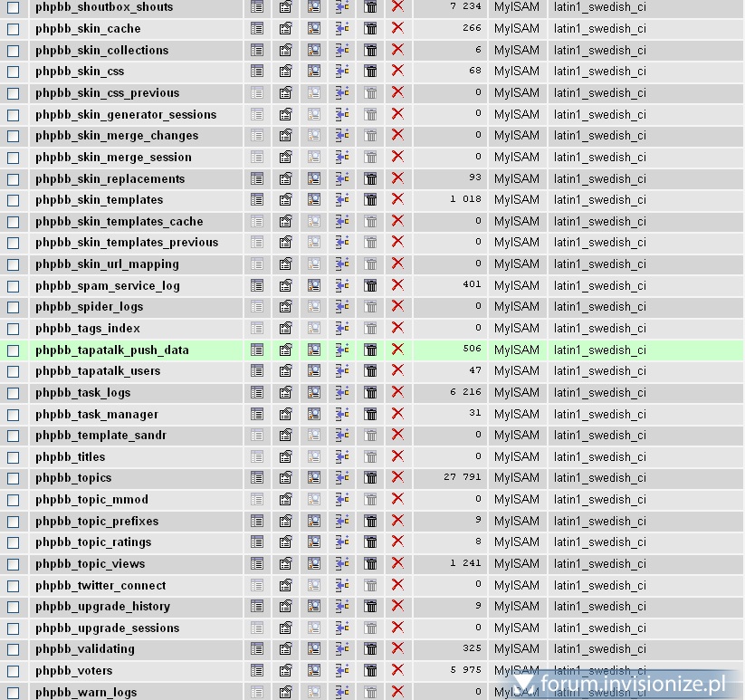Search icon in phpbb_skin_css row
The width and height of the screenshot is (745, 700).
coord(313,72)
